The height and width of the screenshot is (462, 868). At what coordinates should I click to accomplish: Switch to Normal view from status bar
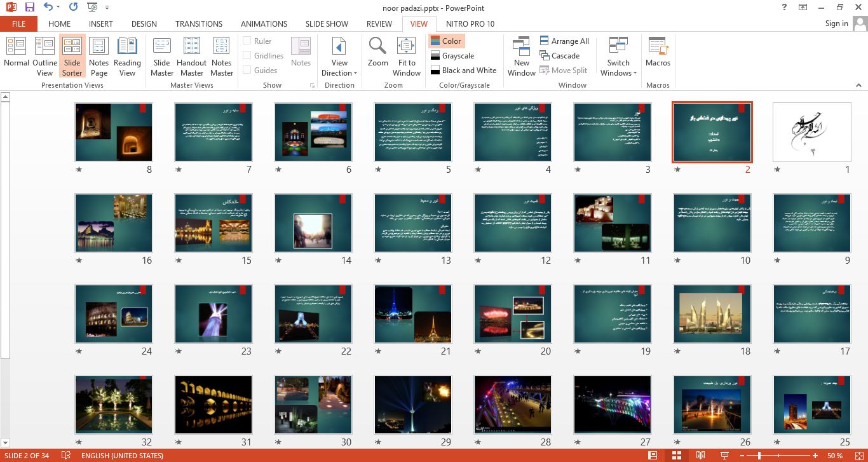(x=653, y=456)
